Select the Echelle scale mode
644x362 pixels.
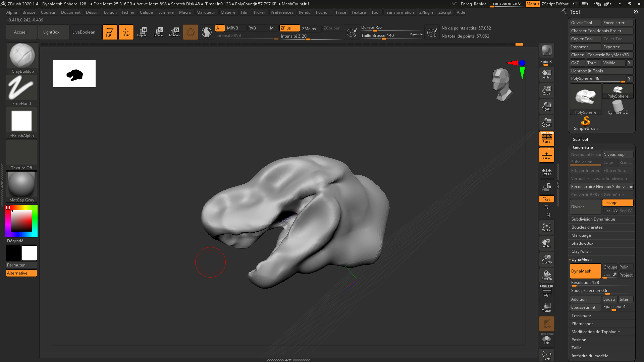pyautogui.click(x=158, y=32)
